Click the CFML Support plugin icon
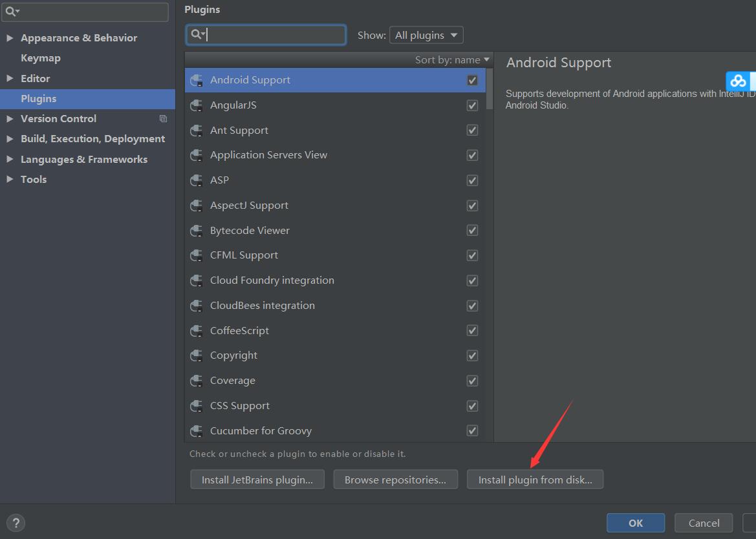 pyautogui.click(x=197, y=255)
